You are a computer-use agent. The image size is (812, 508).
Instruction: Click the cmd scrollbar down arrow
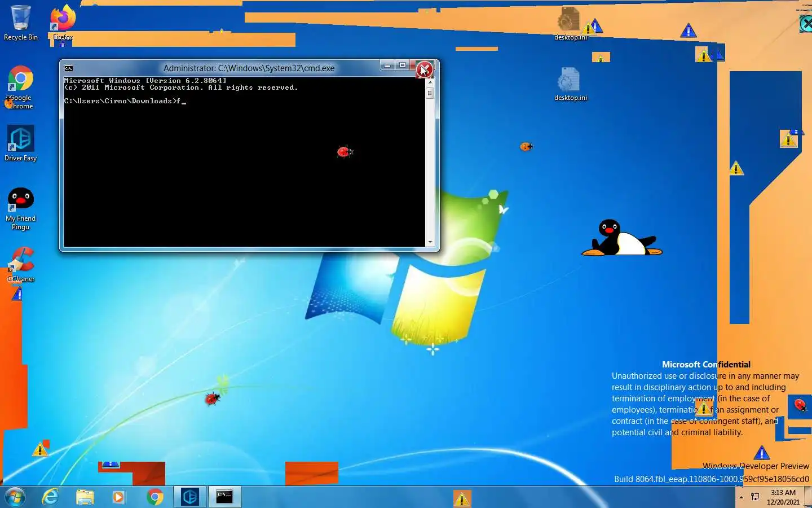[x=430, y=242]
